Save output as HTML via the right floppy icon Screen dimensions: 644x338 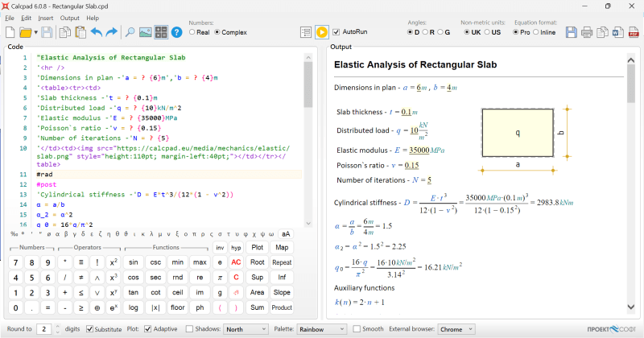572,32
